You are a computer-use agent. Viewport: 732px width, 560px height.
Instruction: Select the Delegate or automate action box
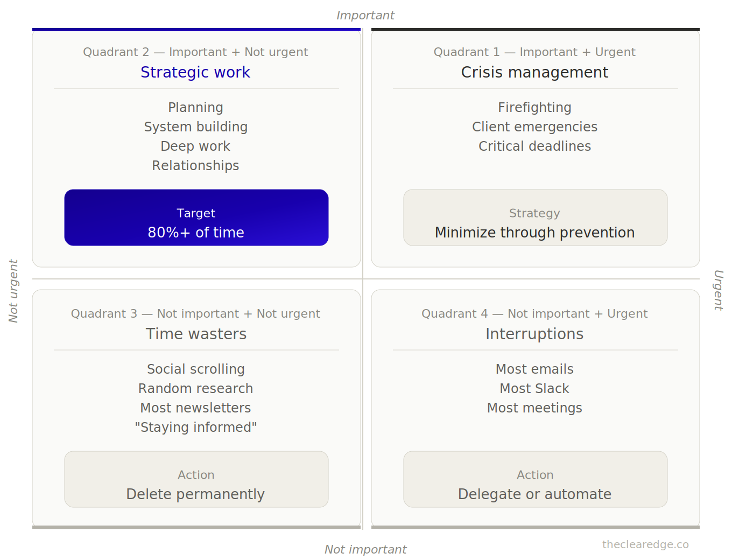pyautogui.click(x=536, y=479)
